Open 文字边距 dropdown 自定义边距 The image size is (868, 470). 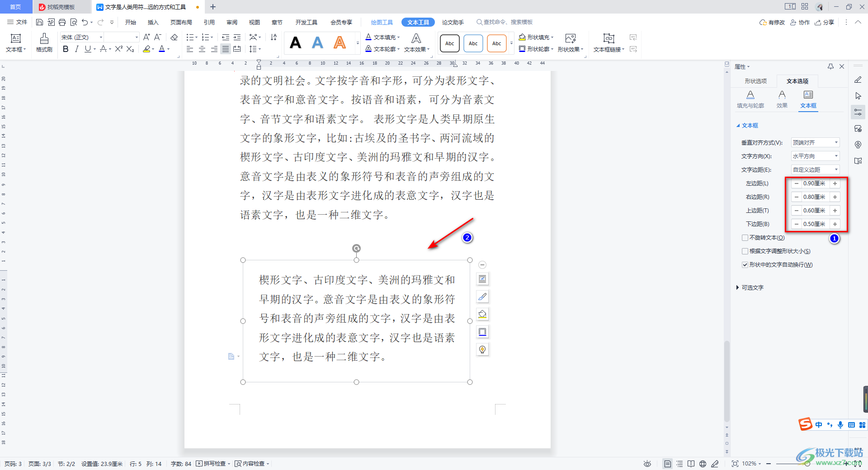815,169
